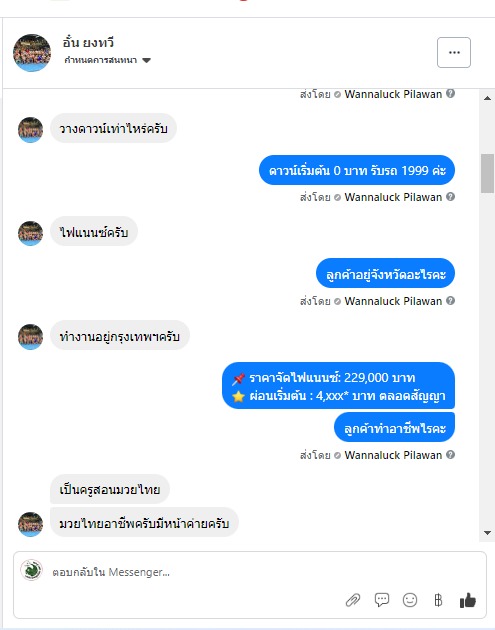Image resolution: width=495 pixels, height=630 pixels.
Task: Expand the กำหนดการสนทนา dropdown arrow
Action: coord(146,61)
